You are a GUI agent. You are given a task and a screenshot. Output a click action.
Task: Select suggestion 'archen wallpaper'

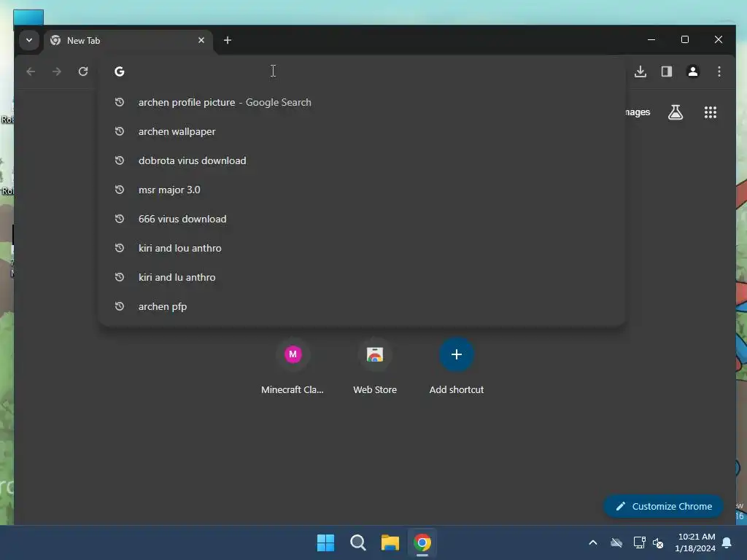tap(362, 131)
